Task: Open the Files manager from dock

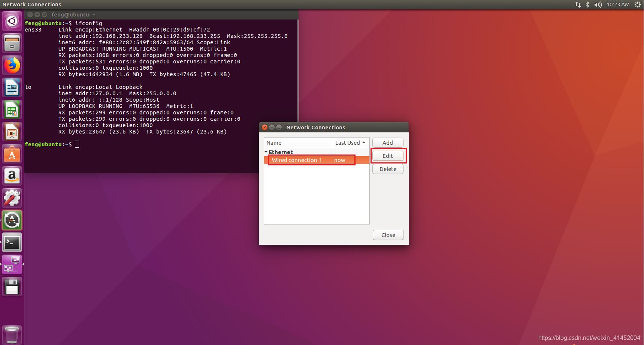Action: [12, 43]
